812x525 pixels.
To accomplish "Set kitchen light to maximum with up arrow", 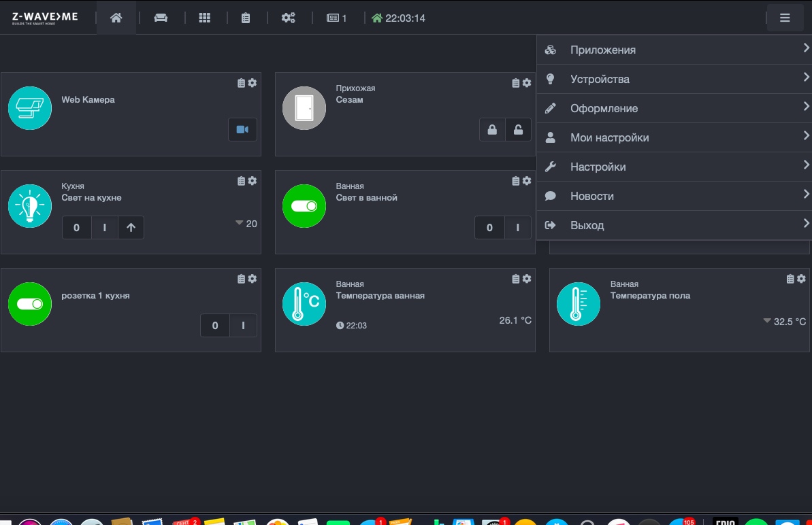I will point(131,228).
